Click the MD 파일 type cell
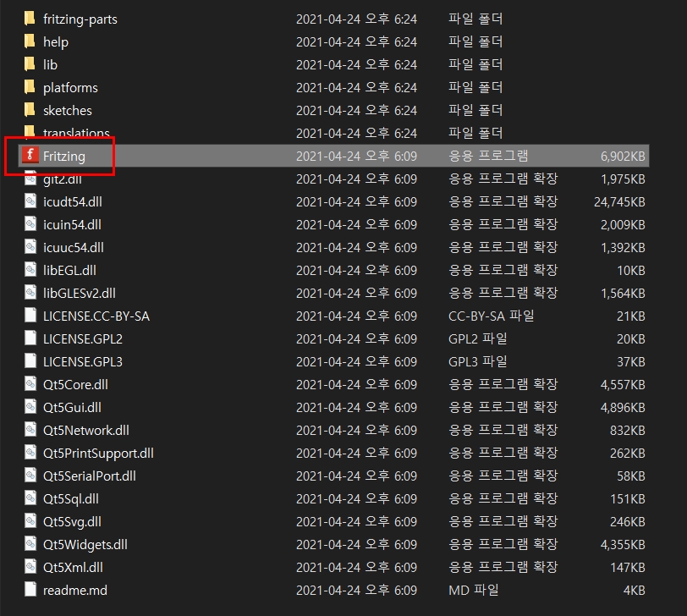 473,590
